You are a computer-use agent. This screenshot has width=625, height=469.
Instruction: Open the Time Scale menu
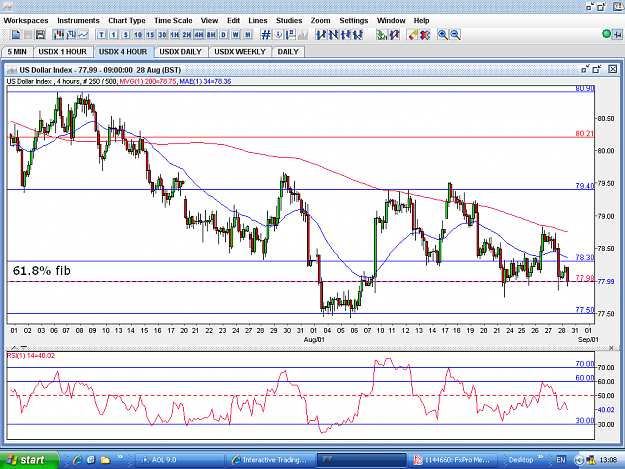[173, 21]
